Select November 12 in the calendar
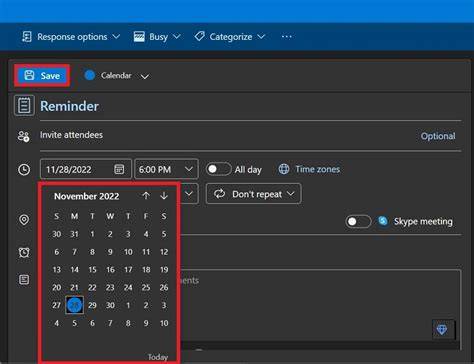This screenshot has width=474, height=364. coord(164,252)
